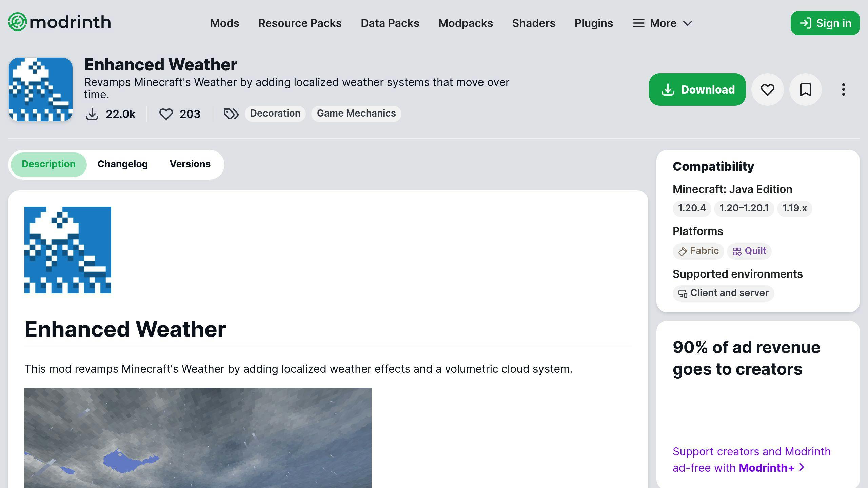
Task: Click the followers heart icon beside 203
Action: 166,114
